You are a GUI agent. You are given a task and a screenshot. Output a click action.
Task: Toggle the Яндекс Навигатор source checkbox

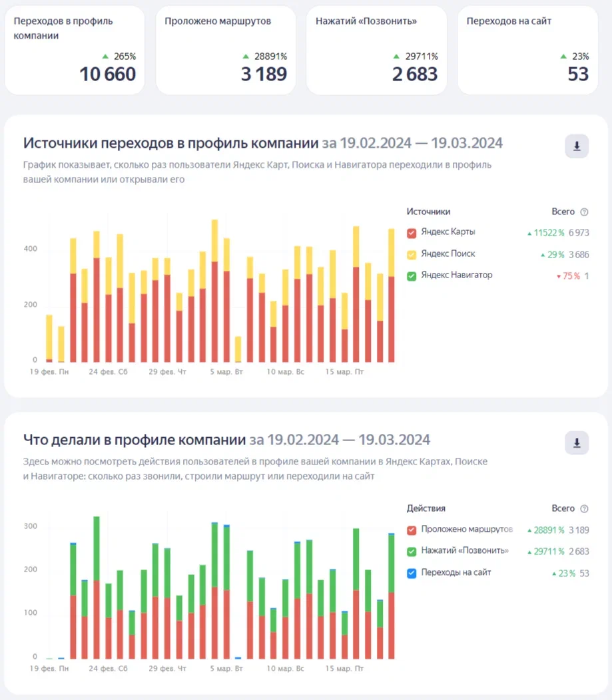click(x=412, y=275)
